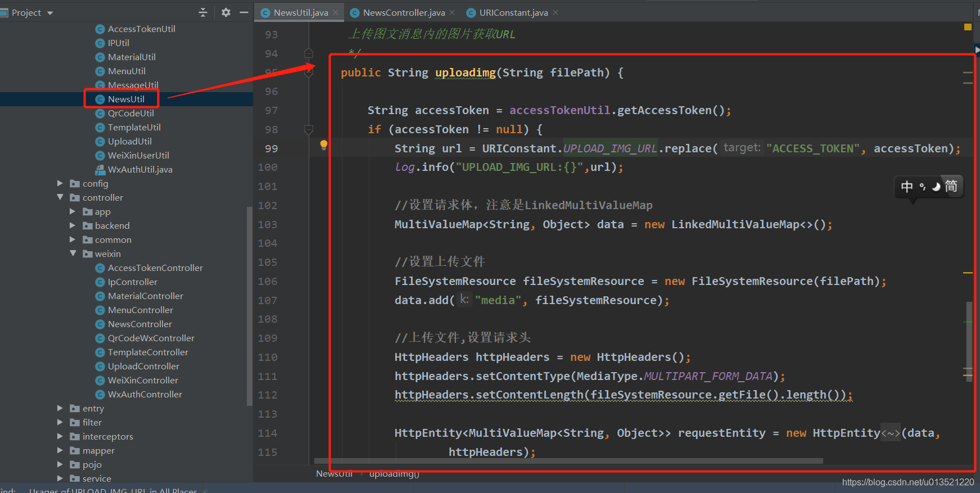This screenshot has height=493, width=980.
Task: Select QrCodeWxController class
Action: click(x=151, y=338)
